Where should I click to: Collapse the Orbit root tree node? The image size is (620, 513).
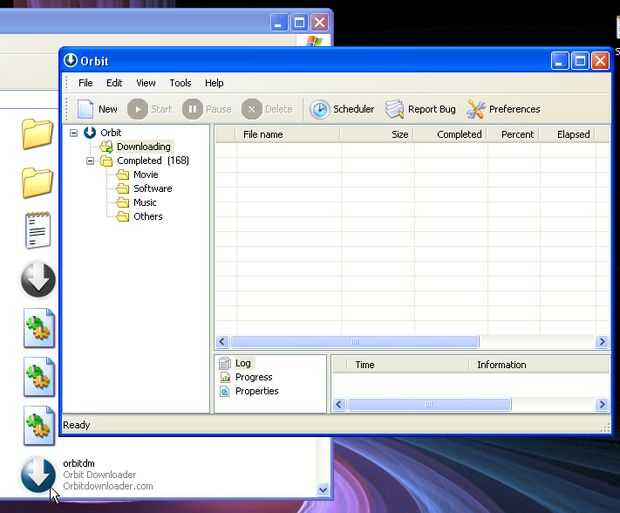coord(74,133)
